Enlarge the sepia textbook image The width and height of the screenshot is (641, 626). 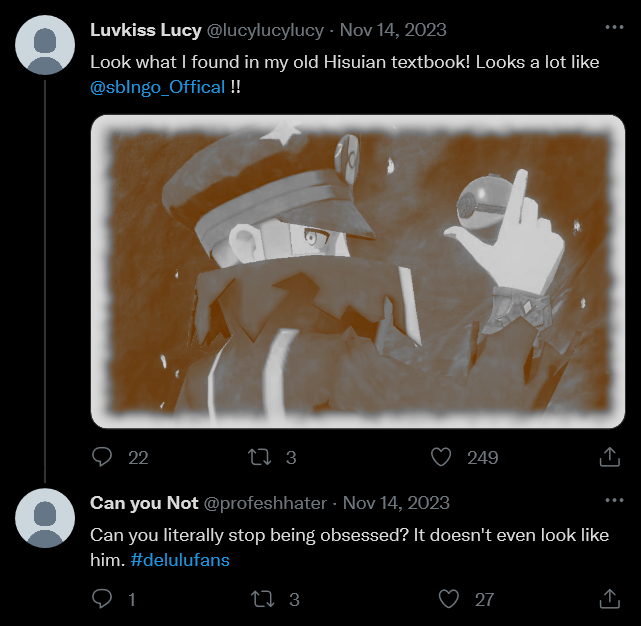tap(350, 271)
